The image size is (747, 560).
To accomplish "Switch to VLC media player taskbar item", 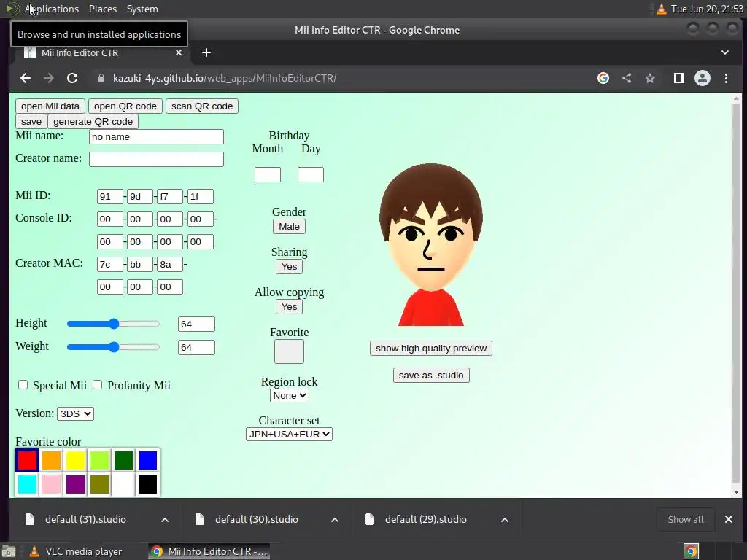I will 76,551.
